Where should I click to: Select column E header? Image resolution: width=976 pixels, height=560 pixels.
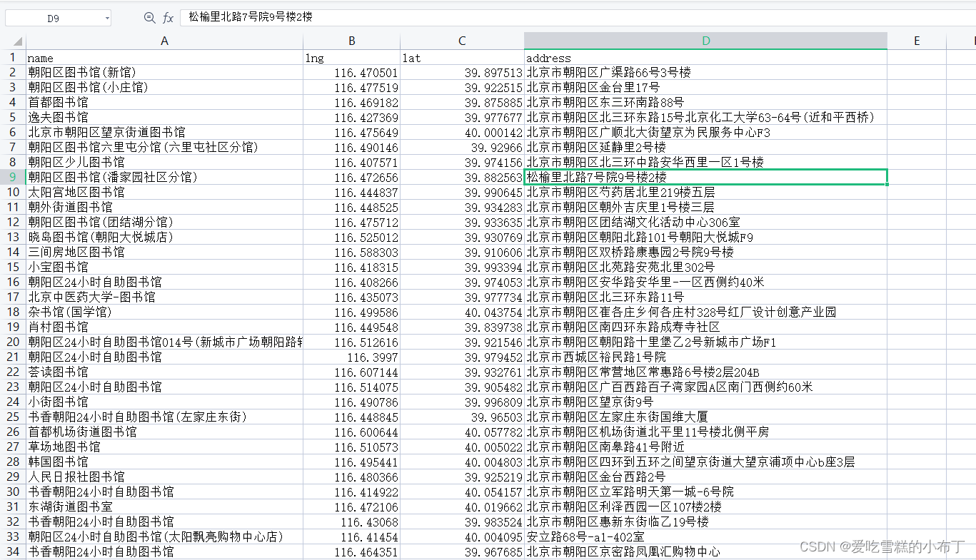point(917,41)
